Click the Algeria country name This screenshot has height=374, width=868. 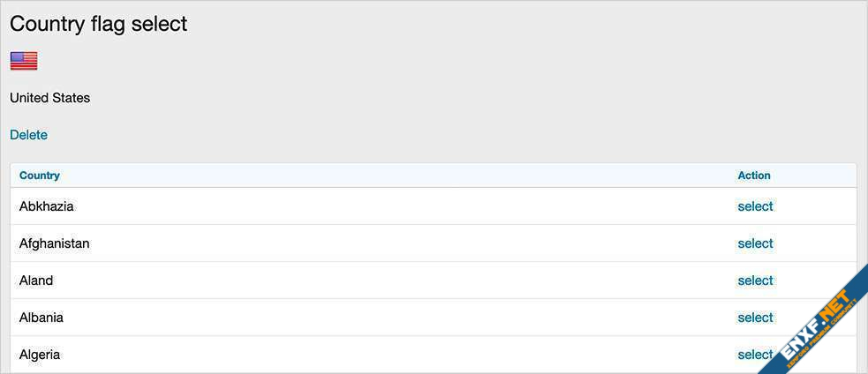40,355
